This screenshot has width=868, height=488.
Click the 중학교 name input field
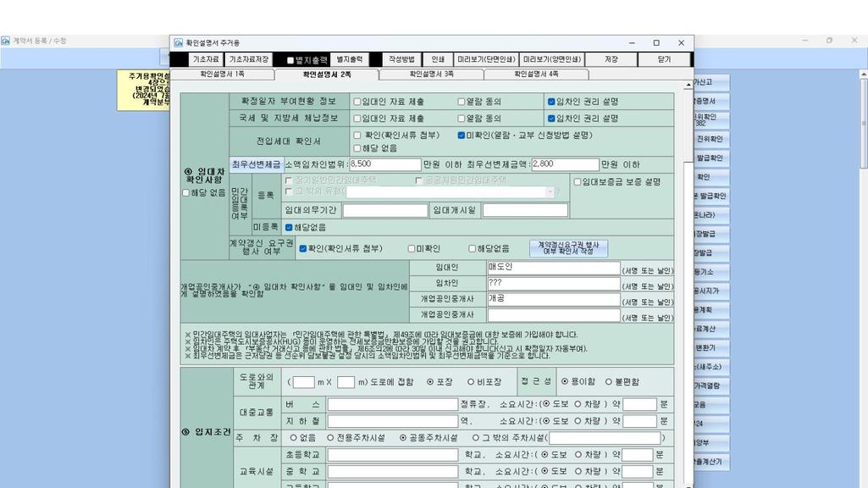tap(392, 472)
